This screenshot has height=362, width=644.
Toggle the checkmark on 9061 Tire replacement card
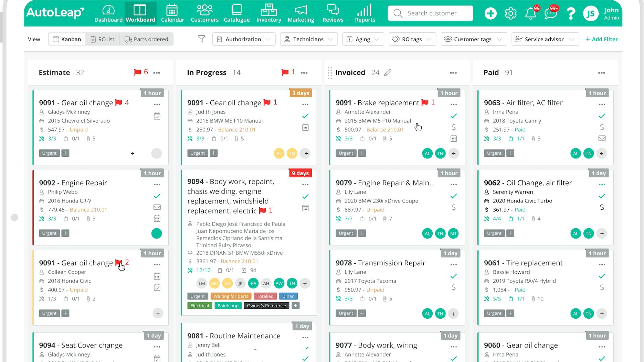coord(602,276)
